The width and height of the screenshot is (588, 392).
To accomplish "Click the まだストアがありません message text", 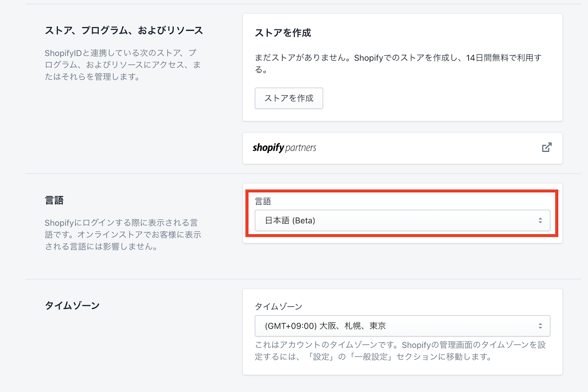I will 398,63.
